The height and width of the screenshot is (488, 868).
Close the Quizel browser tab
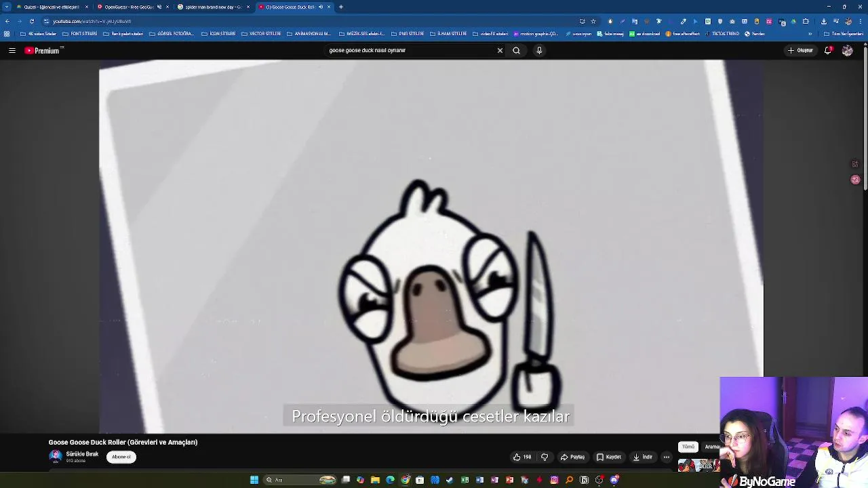[x=87, y=7]
